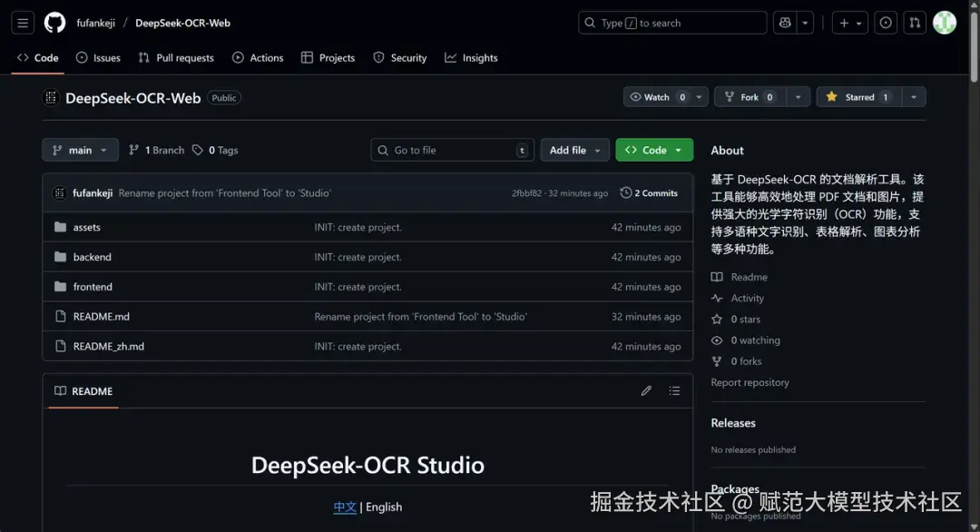View the 0 forks link
The height and width of the screenshot is (532, 980).
click(736, 361)
